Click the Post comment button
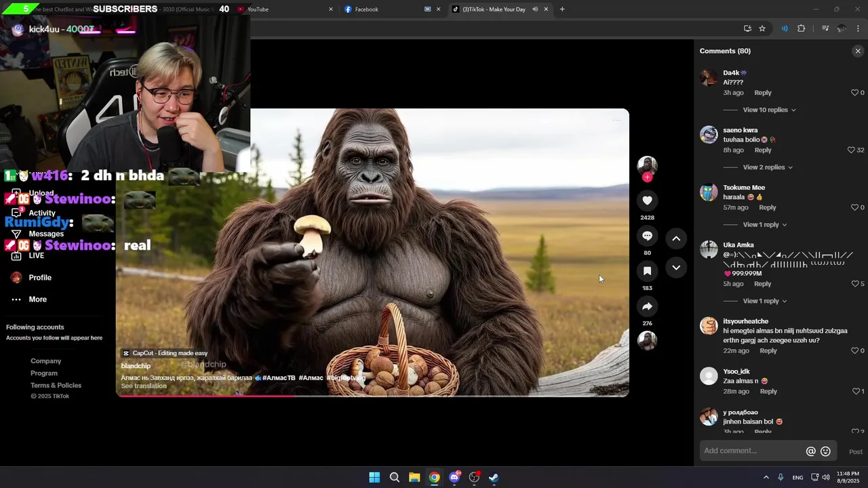 (856, 452)
